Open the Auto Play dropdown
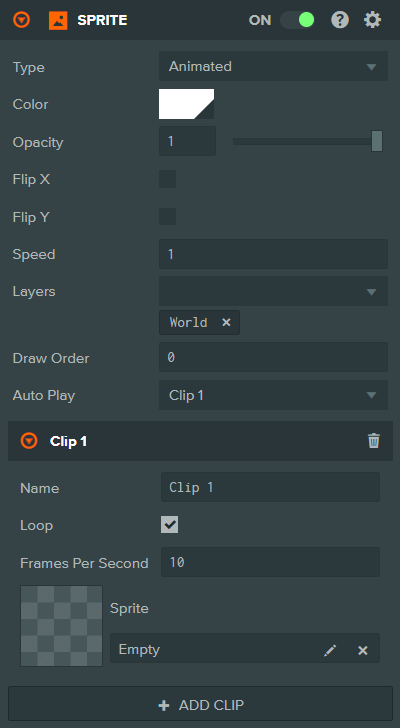400x728 pixels. click(x=273, y=395)
